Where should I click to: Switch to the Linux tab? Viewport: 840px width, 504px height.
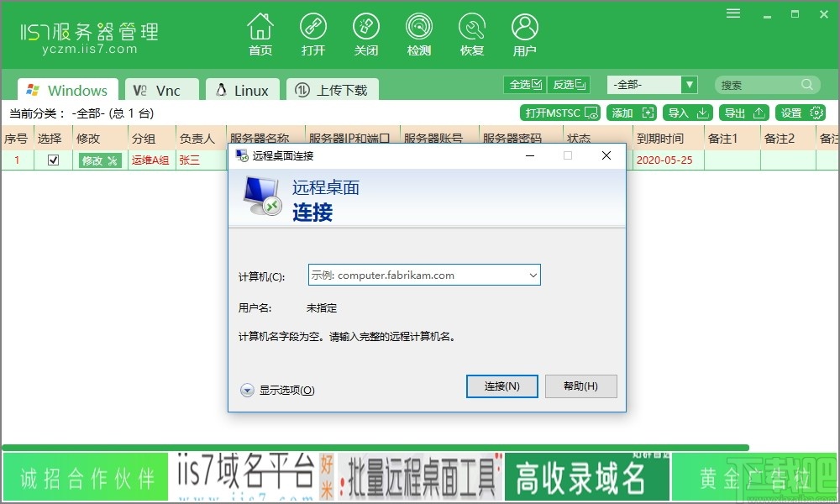tap(242, 89)
